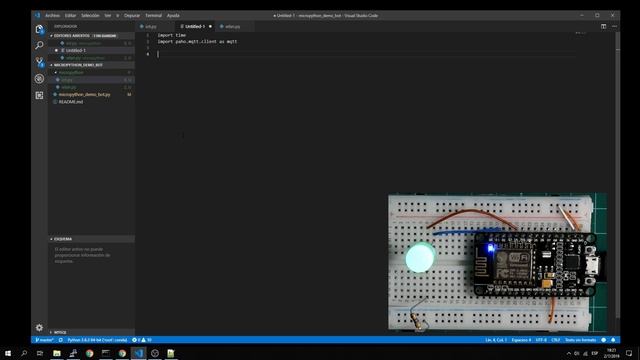Click the split editor icon
640x360 pixels.
point(603,27)
